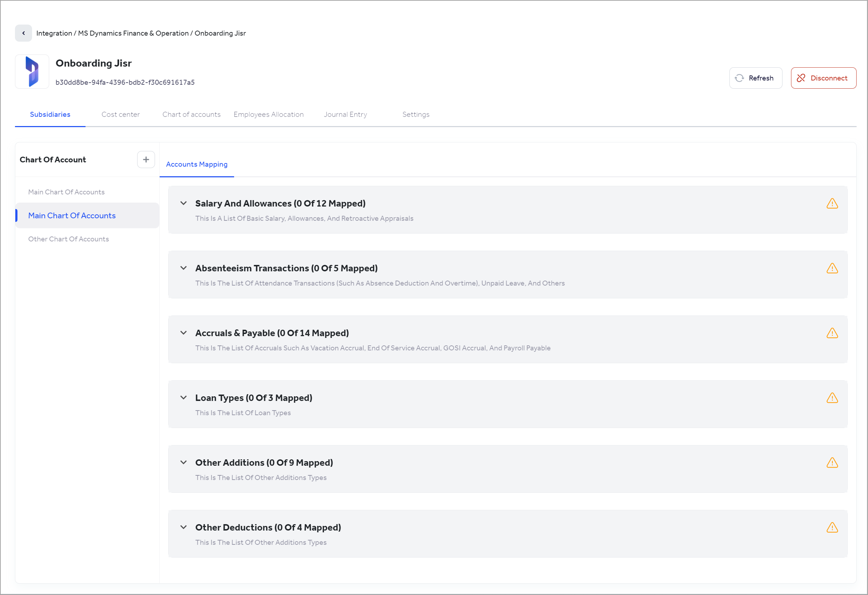Expand the Other Additions section
Viewport: 868px width, 595px height.
click(184, 462)
